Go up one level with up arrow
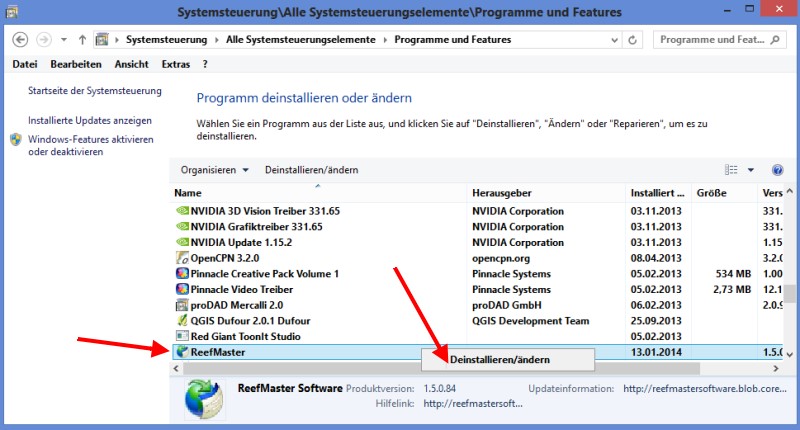Image resolution: width=800 pixels, height=430 pixels. (81, 40)
